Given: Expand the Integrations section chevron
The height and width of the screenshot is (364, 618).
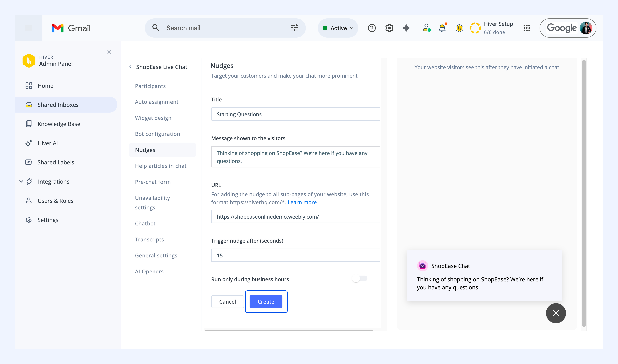Looking at the screenshot, I should pos(21,182).
